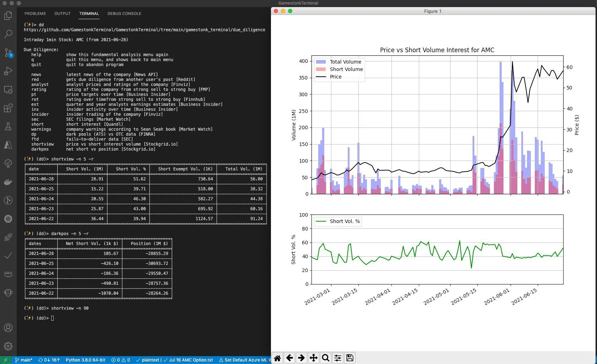The image size is (597, 364).
Task: Open the Manage settings gear
Action: coord(8,346)
